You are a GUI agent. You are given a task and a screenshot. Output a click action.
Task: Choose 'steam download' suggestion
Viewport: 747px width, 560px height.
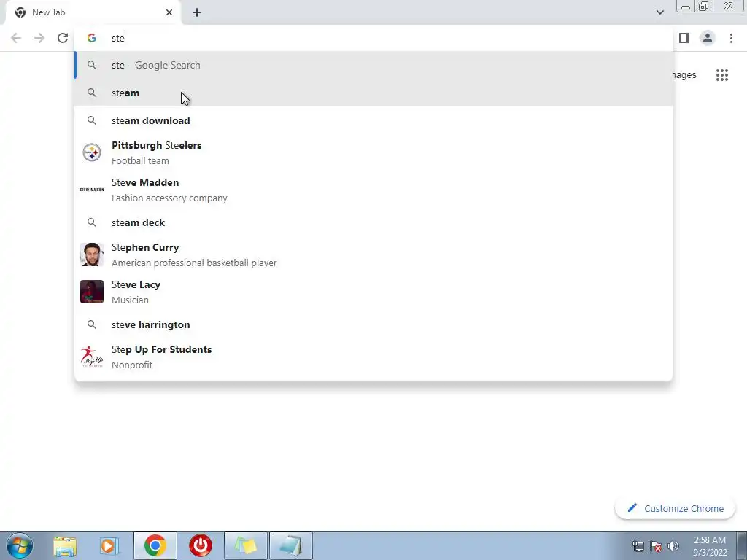373,120
